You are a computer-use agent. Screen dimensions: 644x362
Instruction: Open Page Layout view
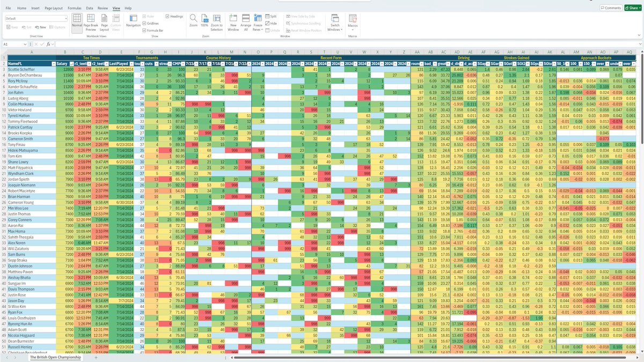[104, 23]
